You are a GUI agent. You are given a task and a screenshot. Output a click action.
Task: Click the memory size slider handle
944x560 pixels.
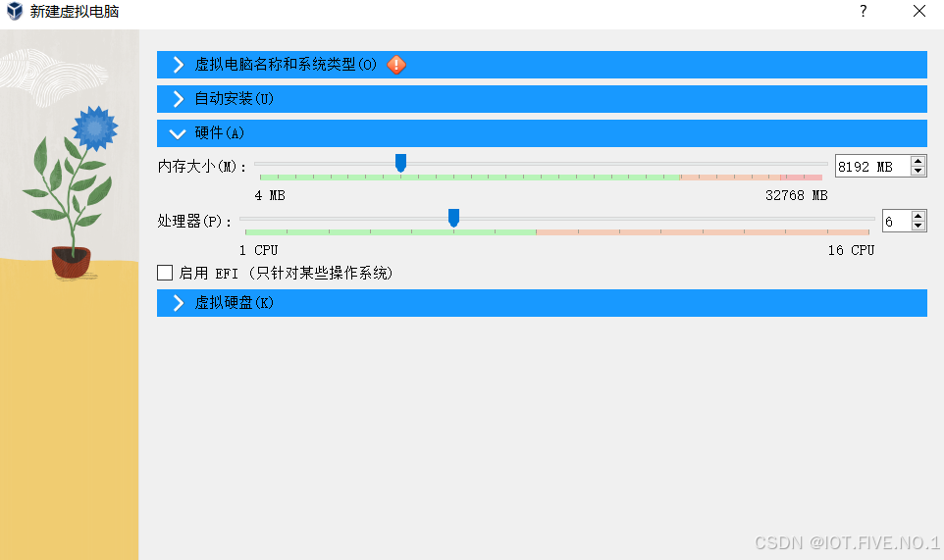click(x=400, y=163)
